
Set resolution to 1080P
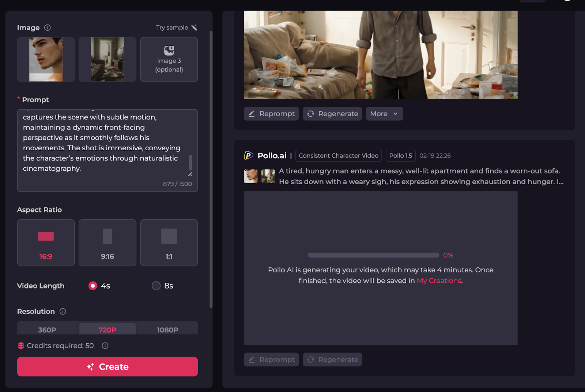tap(168, 329)
